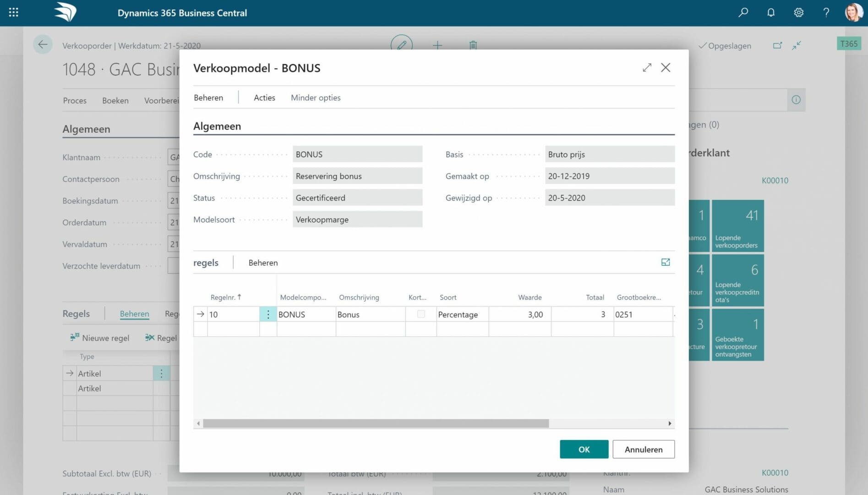Click the Totaal column header
868x495 pixels.
pyautogui.click(x=595, y=297)
